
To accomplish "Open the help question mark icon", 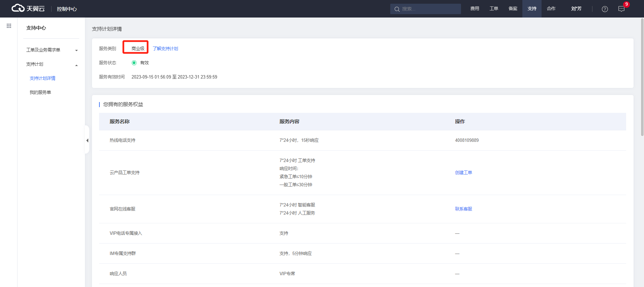I will [605, 9].
